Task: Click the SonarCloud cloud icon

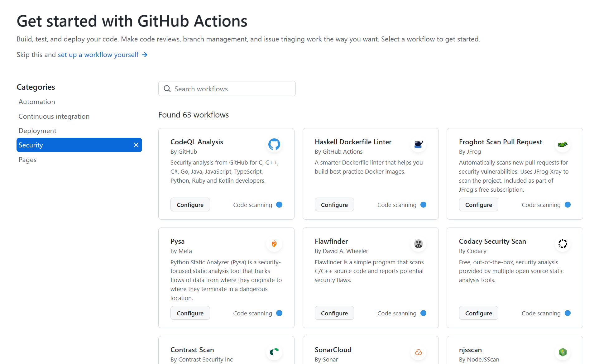Action: pyautogui.click(x=418, y=352)
